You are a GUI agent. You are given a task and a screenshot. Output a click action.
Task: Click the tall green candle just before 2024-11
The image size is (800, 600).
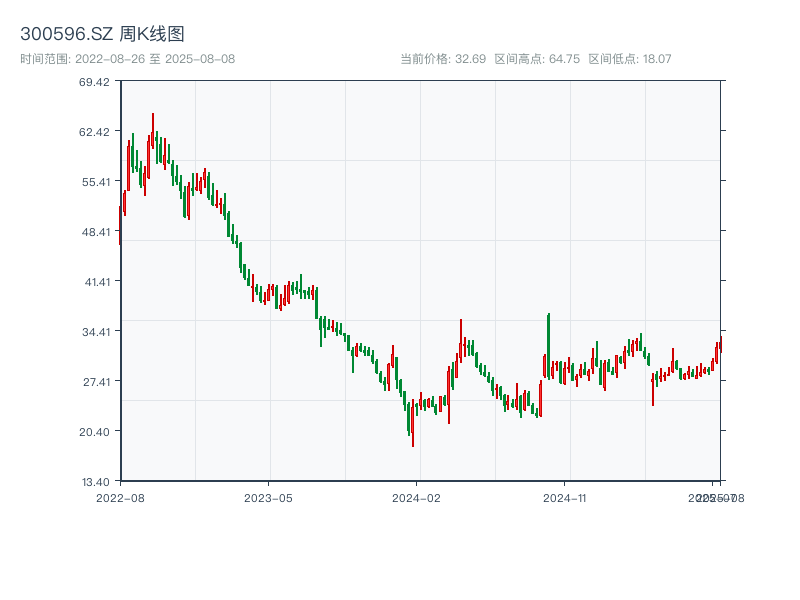click(548, 345)
